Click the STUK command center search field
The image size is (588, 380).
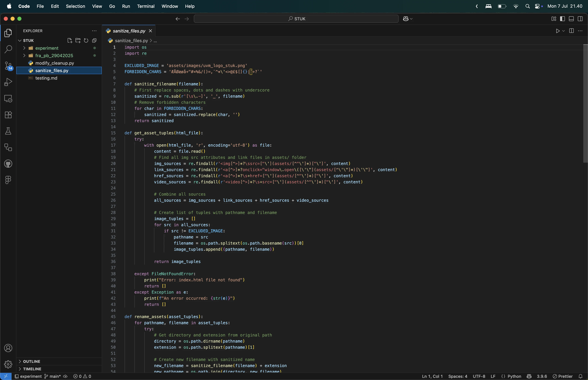(x=296, y=19)
